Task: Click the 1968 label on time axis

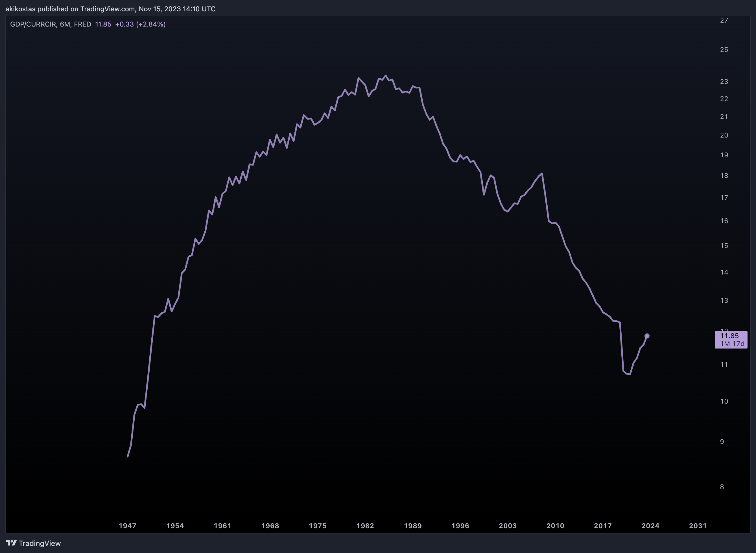Action: pyautogui.click(x=270, y=526)
